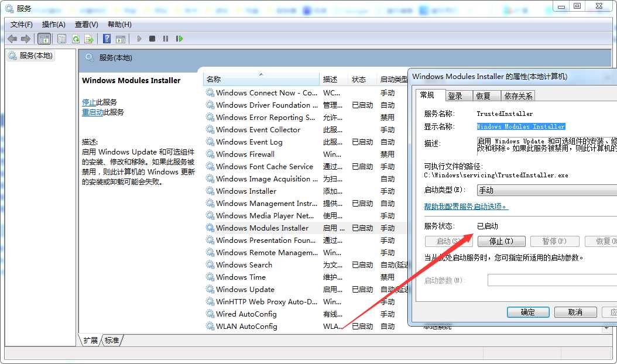The image size is (617, 364).
Task: Click the TrustedInstaller.exe path text
Action: (496, 175)
